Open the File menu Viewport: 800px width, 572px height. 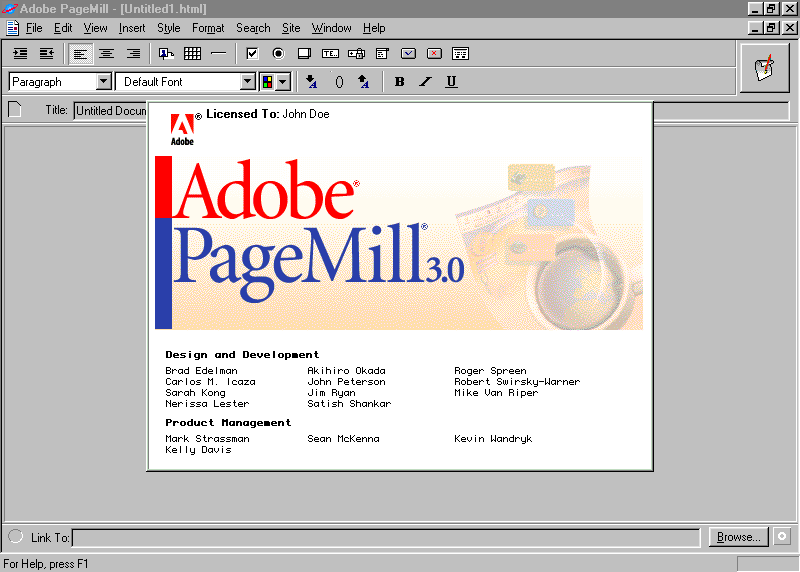34,28
